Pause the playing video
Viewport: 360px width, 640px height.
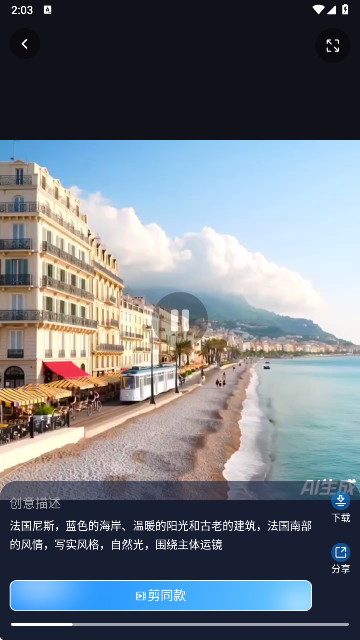tap(180, 319)
